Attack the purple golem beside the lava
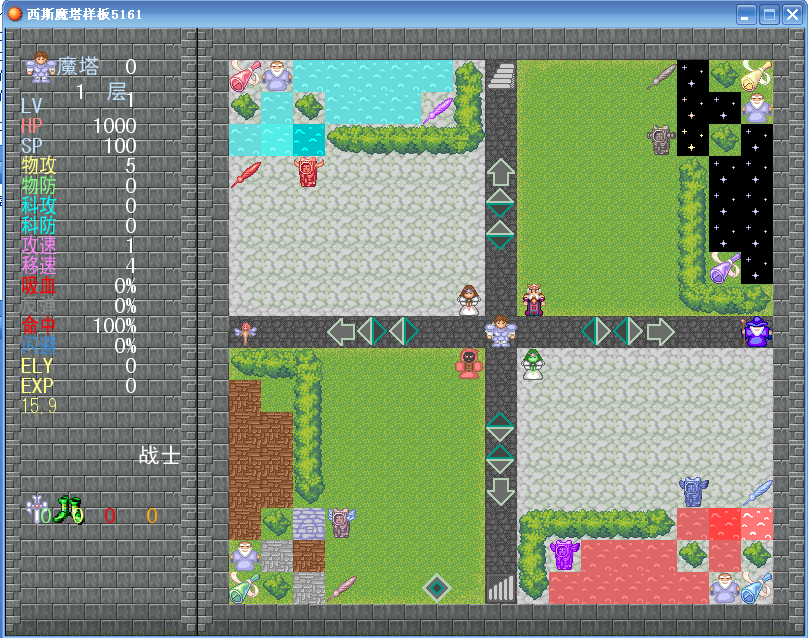 click(x=565, y=555)
